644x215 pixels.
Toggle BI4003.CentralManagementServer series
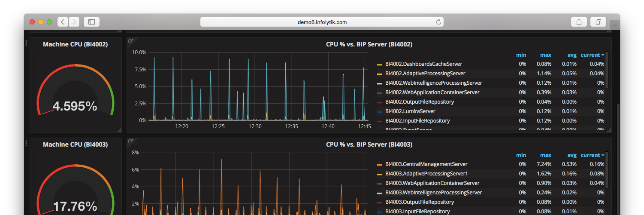coord(426,164)
